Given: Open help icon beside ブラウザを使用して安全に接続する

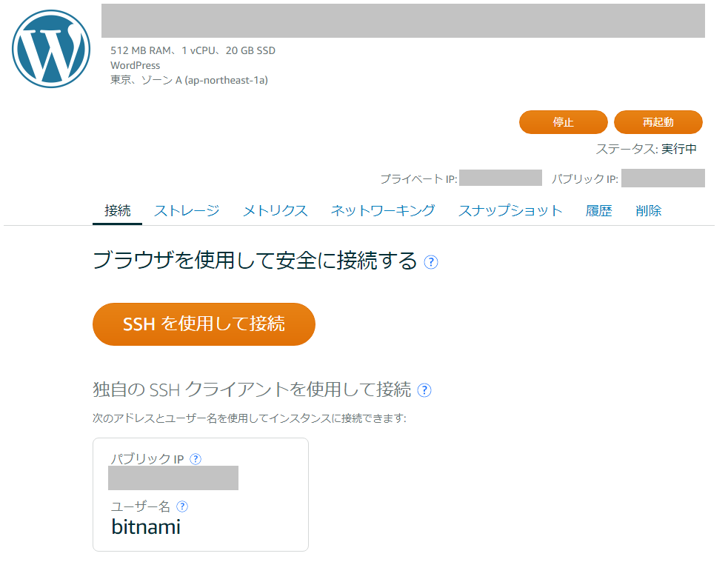Looking at the screenshot, I should click(431, 262).
